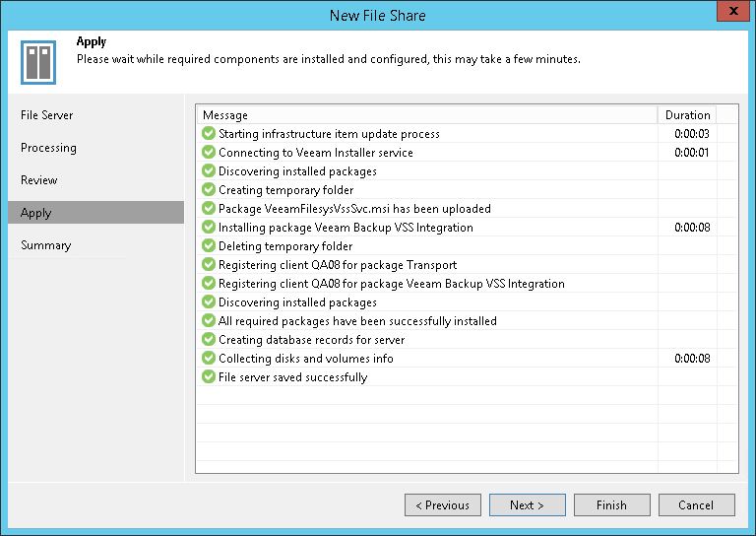
Task: Select the Review step in sidebar
Action: coord(39,180)
